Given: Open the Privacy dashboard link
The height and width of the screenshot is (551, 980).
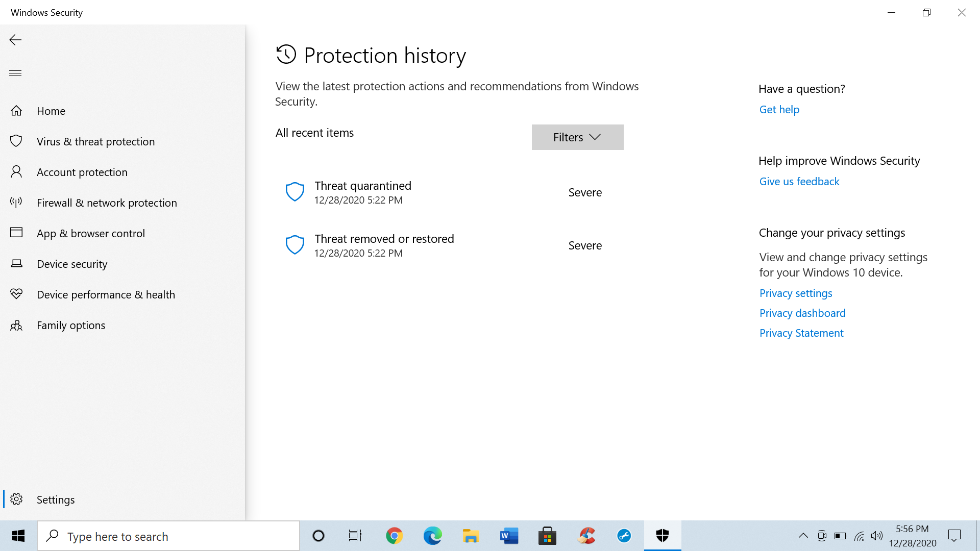Looking at the screenshot, I should (x=802, y=313).
